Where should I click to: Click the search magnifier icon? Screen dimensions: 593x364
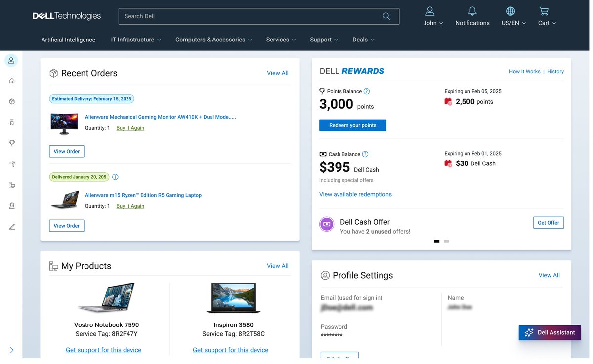386,16
